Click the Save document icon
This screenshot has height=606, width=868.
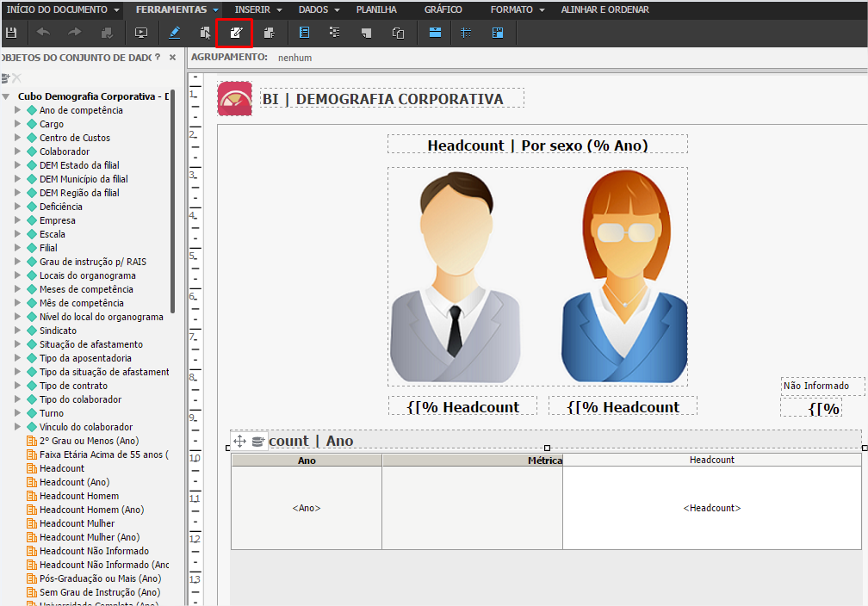coord(11,33)
